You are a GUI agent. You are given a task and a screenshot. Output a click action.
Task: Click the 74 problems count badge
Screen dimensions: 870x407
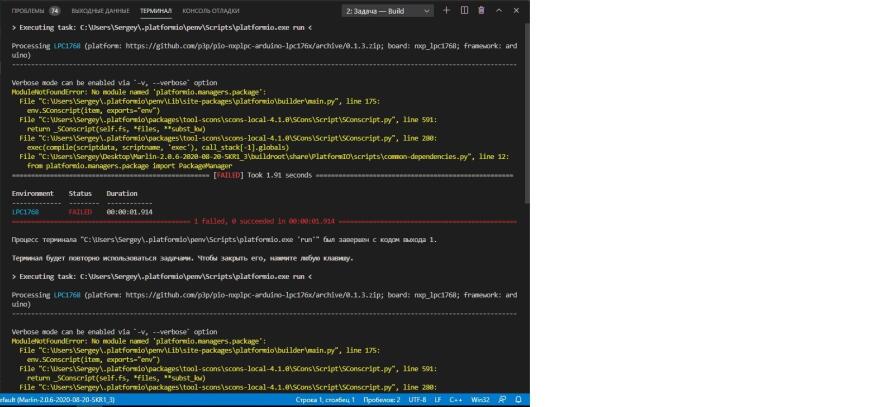pyautogui.click(x=54, y=11)
